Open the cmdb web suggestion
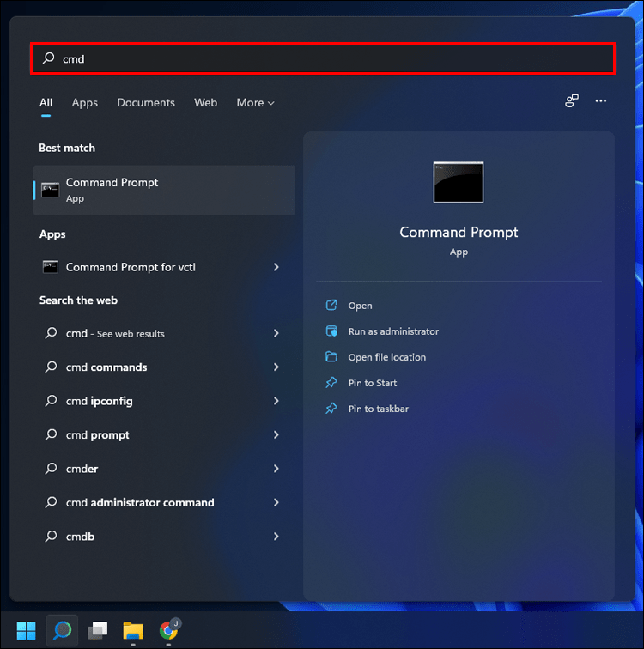The image size is (644, 649). [x=164, y=537]
